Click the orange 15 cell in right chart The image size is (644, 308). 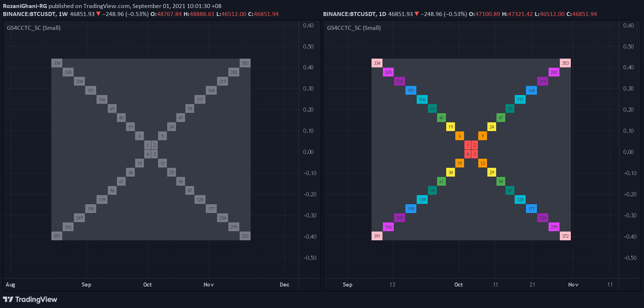click(x=460, y=163)
